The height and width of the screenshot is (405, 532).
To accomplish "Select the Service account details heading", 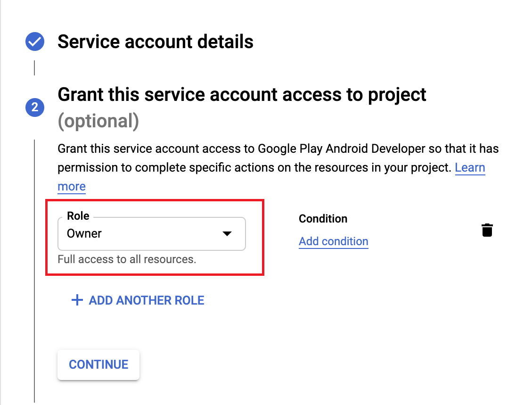I will (x=156, y=42).
